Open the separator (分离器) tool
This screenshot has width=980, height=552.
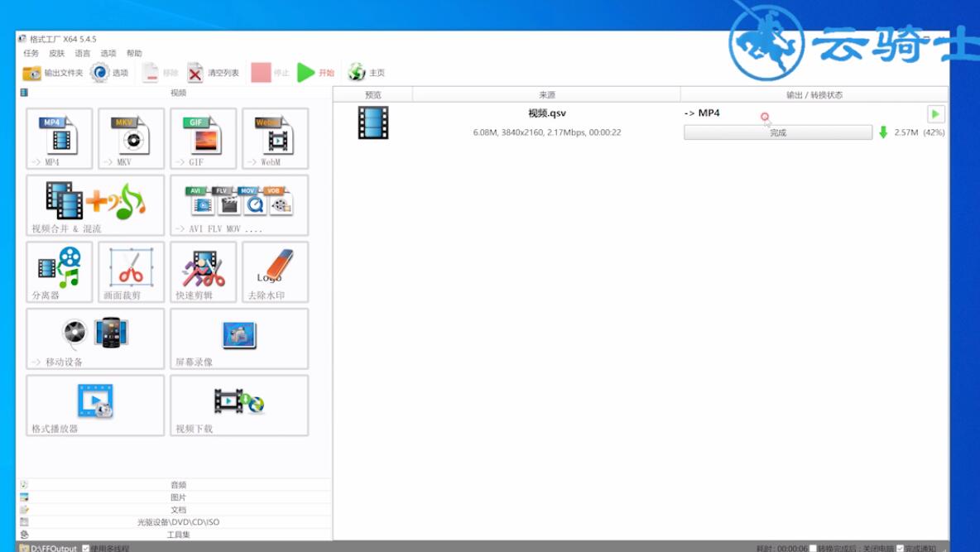pyautogui.click(x=60, y=272)
